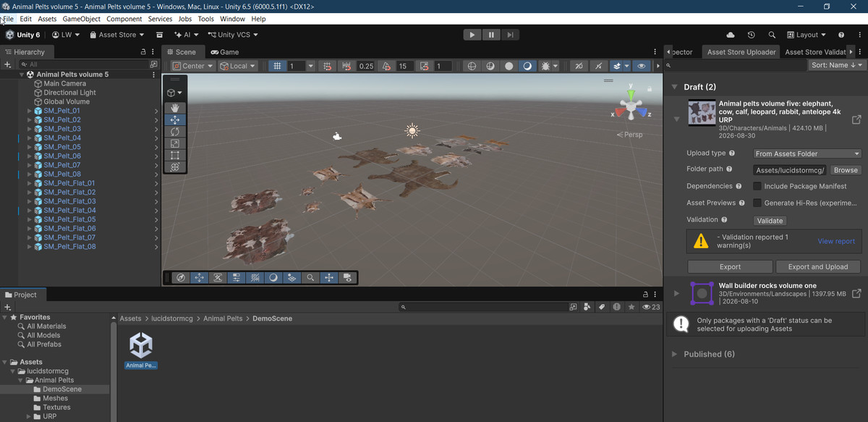Click the View report link

836,241
